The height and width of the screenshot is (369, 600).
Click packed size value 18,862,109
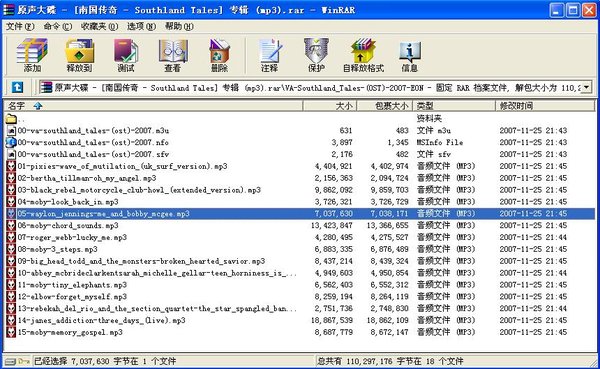coord(387,320)
